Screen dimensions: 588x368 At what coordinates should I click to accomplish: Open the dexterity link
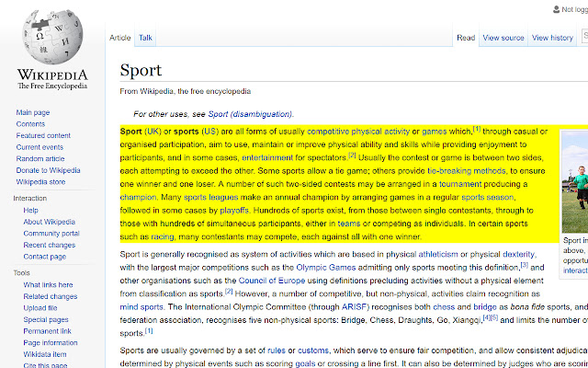(x=518, y=254)
